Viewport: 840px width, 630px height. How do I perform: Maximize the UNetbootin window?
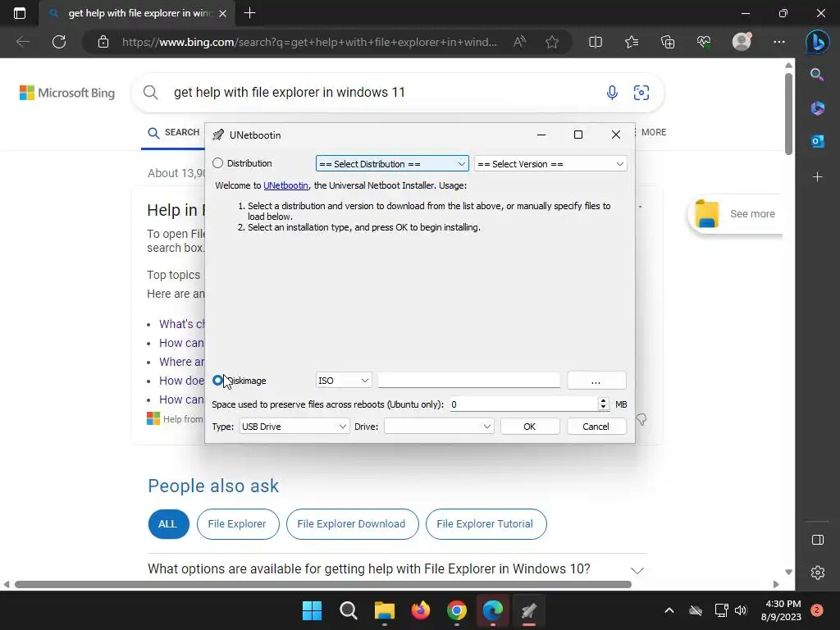click(x=578, y=135)
